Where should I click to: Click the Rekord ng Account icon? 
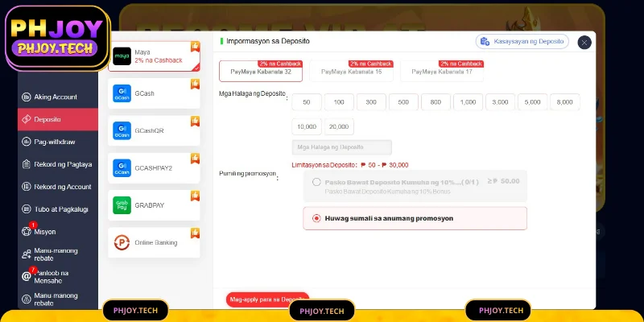(x=27, y=187)
